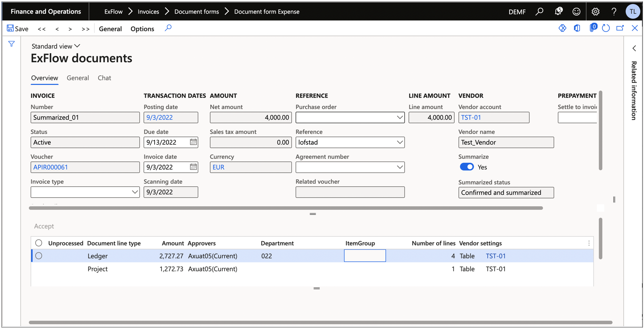Jump to last record with >> button

point(86,29)
